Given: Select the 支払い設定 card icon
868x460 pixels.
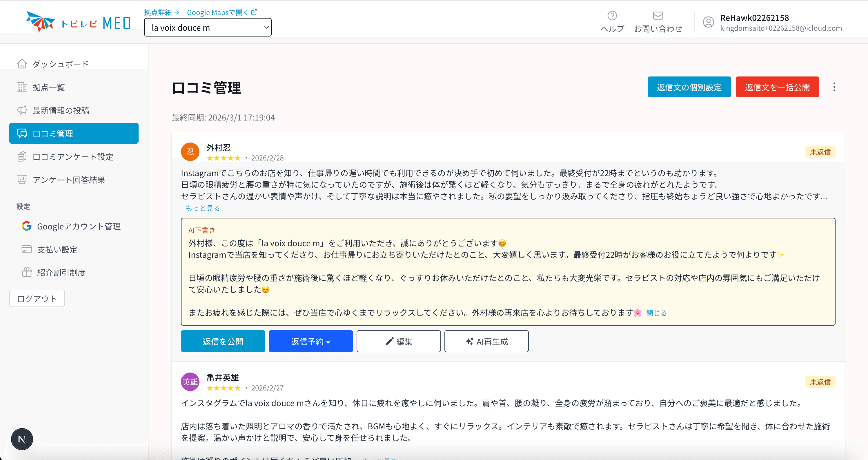Looking at the screenshot, I should (26, 249).
